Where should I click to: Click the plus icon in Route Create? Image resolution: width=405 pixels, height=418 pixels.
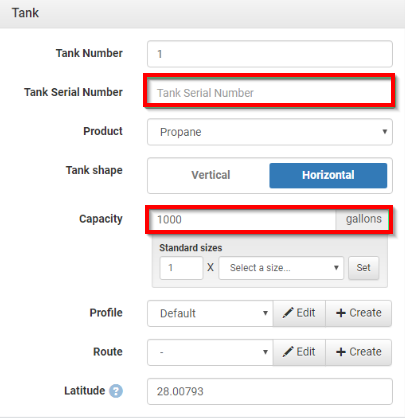click(x=341, y=352)
